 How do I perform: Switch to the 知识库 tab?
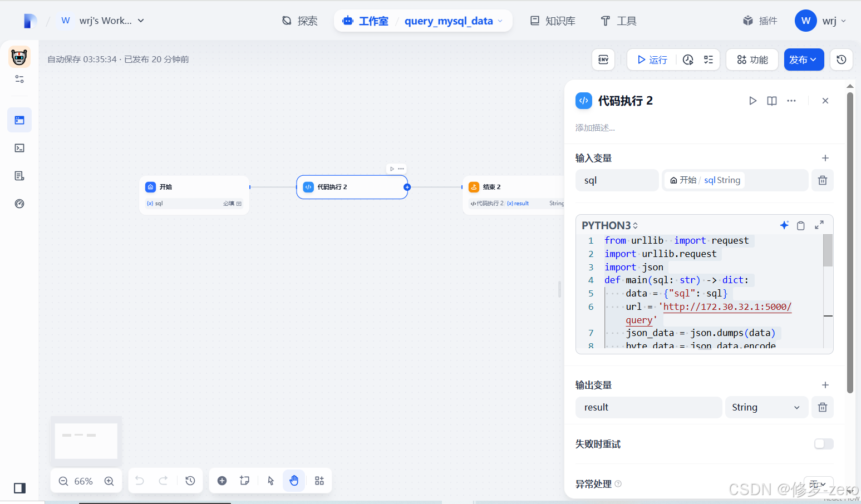coord(553,21)
